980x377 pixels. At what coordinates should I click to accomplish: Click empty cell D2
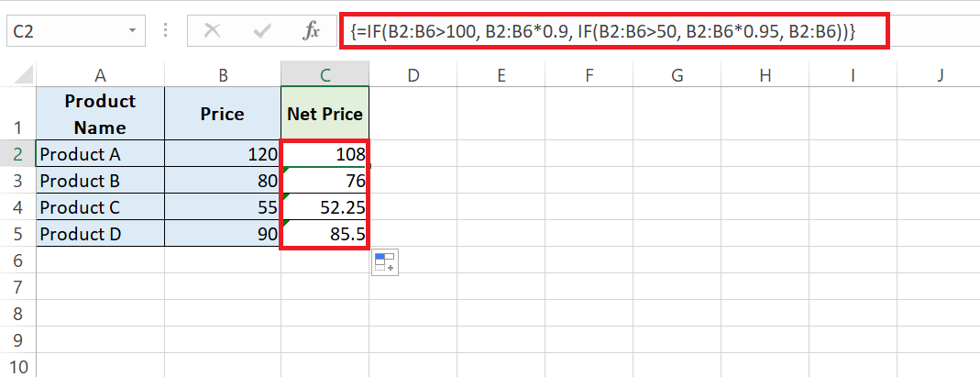pos(413,153)
